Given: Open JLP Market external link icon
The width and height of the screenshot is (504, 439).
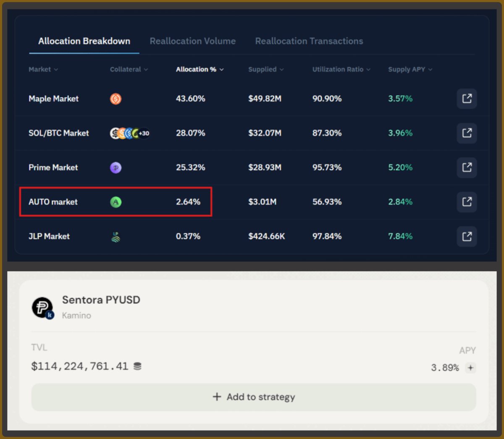Looking at the screenshot, I should click(467, 236).
